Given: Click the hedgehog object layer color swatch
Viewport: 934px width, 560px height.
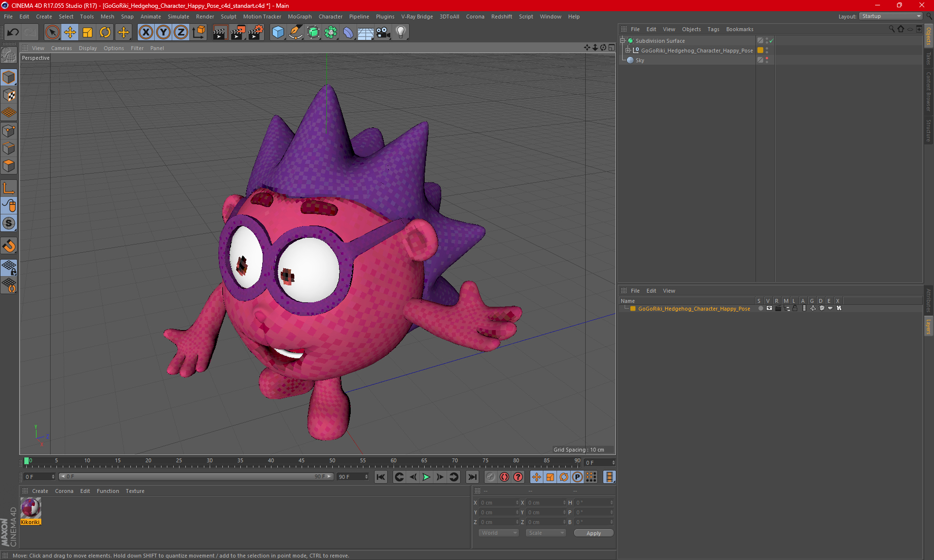Looking at the screenshot, I should 760,51.
